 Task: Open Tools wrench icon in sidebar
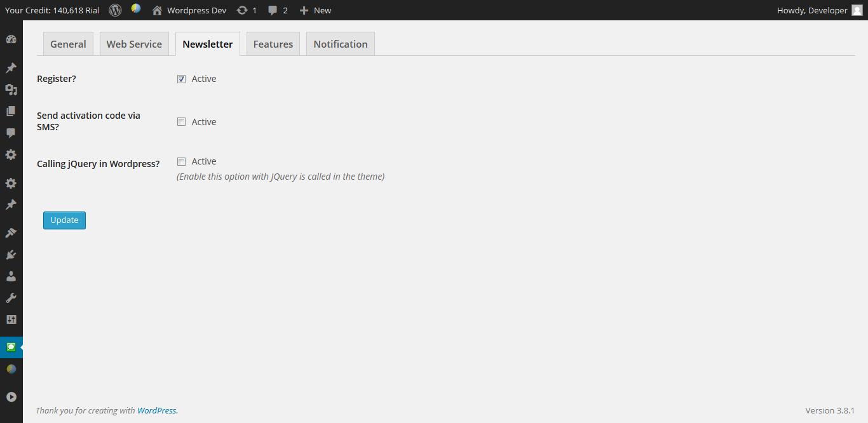pos(11,298)
